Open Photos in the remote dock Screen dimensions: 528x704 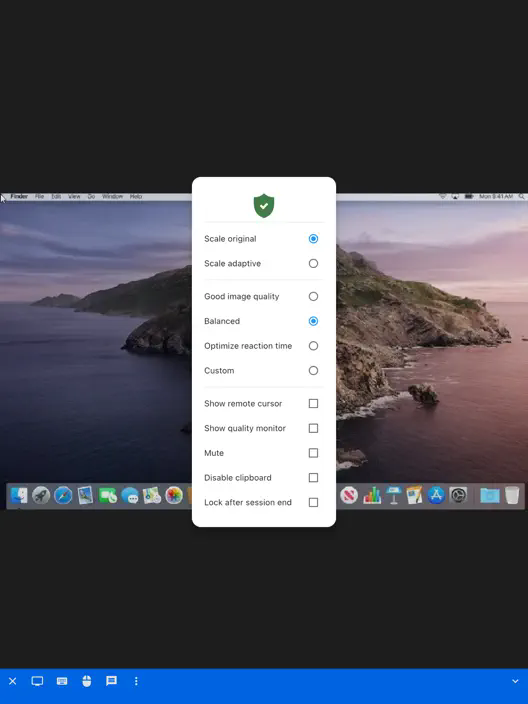click(x=174, y=495)
